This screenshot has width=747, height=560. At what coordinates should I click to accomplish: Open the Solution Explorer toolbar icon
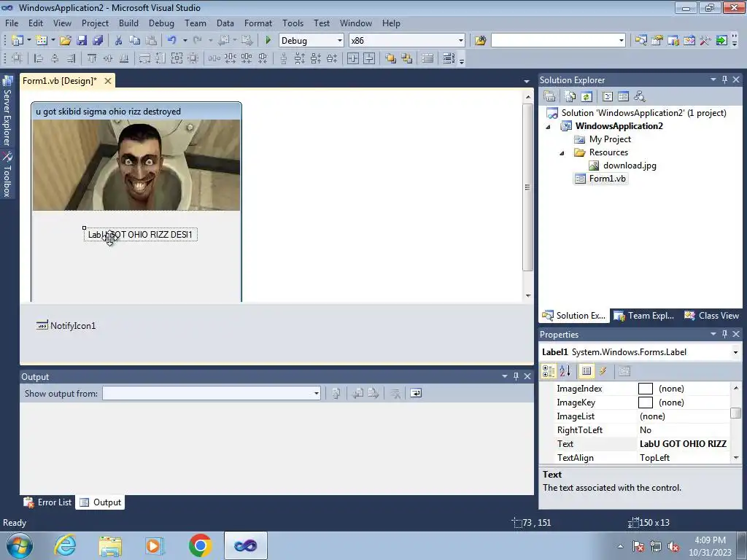point(640,41)
